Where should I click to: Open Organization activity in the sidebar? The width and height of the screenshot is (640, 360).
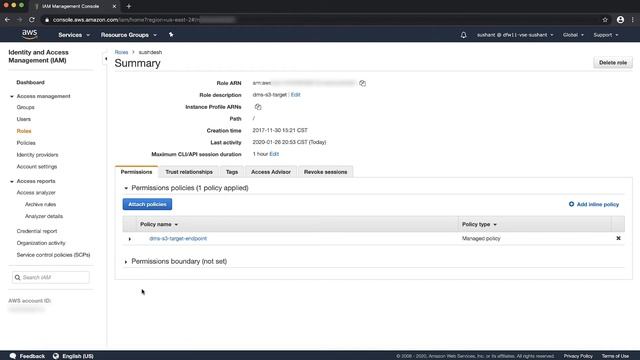(x=41, y=243)
